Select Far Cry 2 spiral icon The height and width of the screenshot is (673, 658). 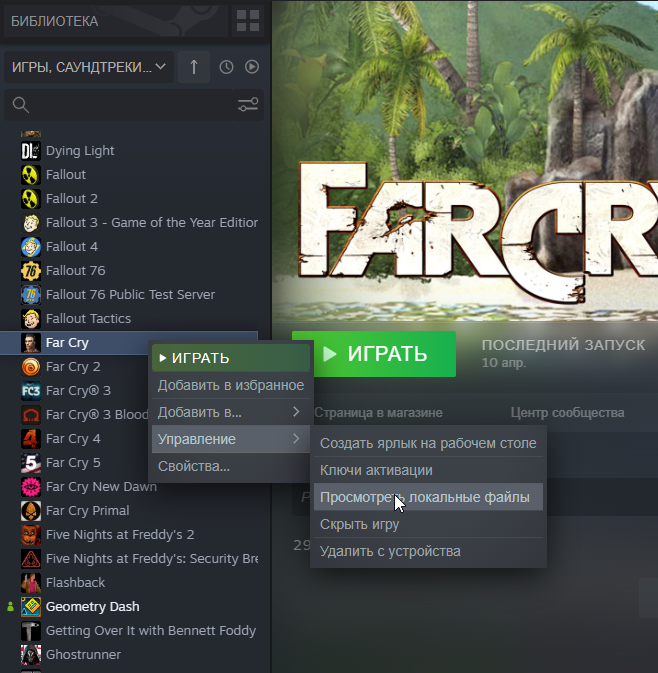pos(31,367)
